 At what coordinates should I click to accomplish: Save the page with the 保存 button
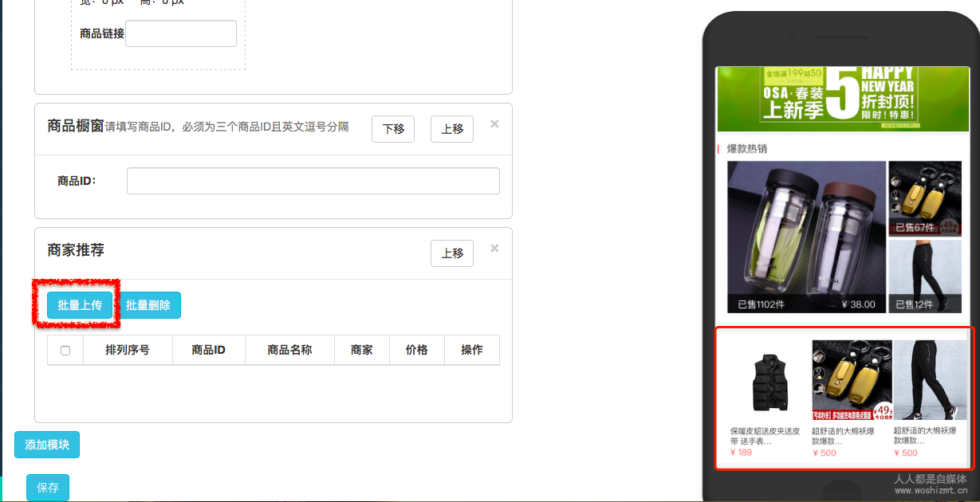click(48, 488)
